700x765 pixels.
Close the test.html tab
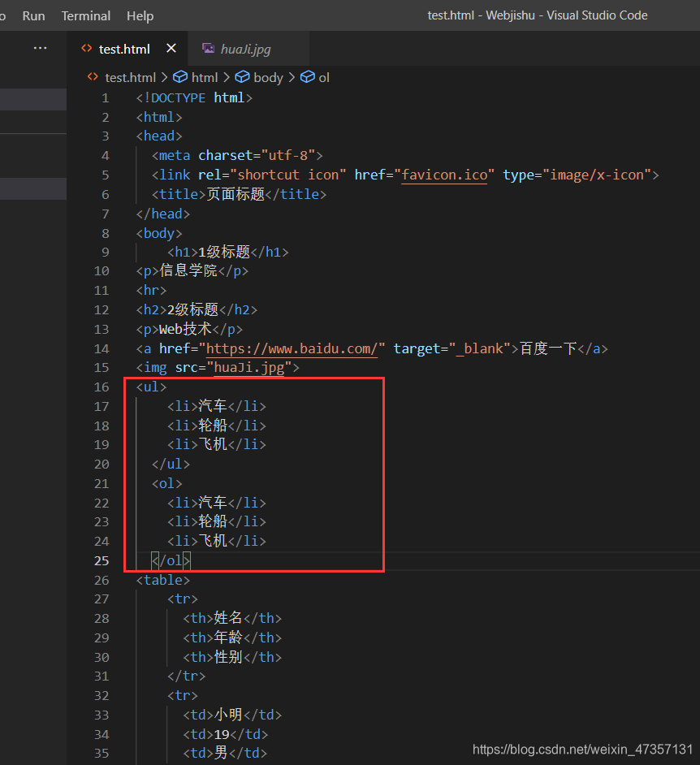pos(171,48)
